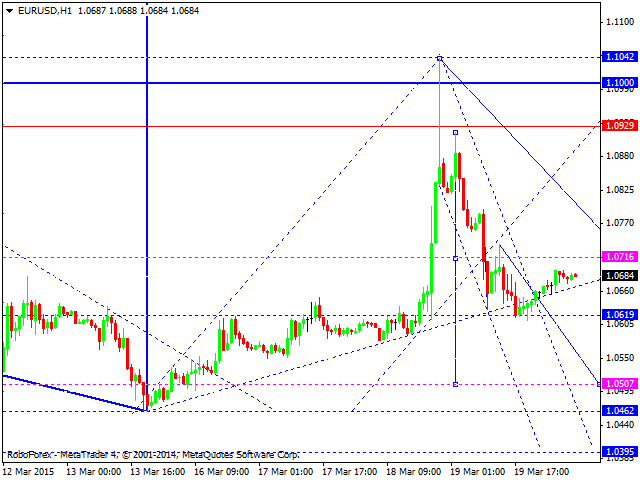Click the 1.0550 price scale value
Viewport: 640px width, 480px height.
pyautogui.click(x=620, y=358)
